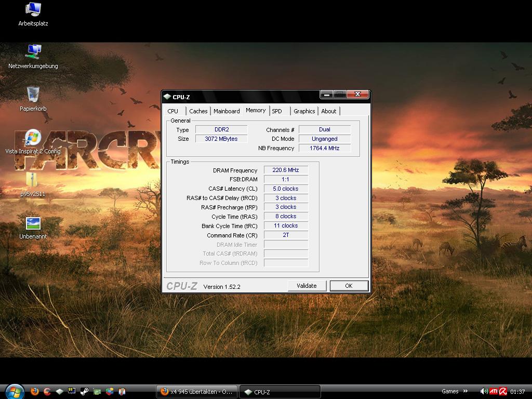Screen dimensions: 532x399
Task: Click OK to close CPU-Z dialog
Action: (x=349, y=286)
